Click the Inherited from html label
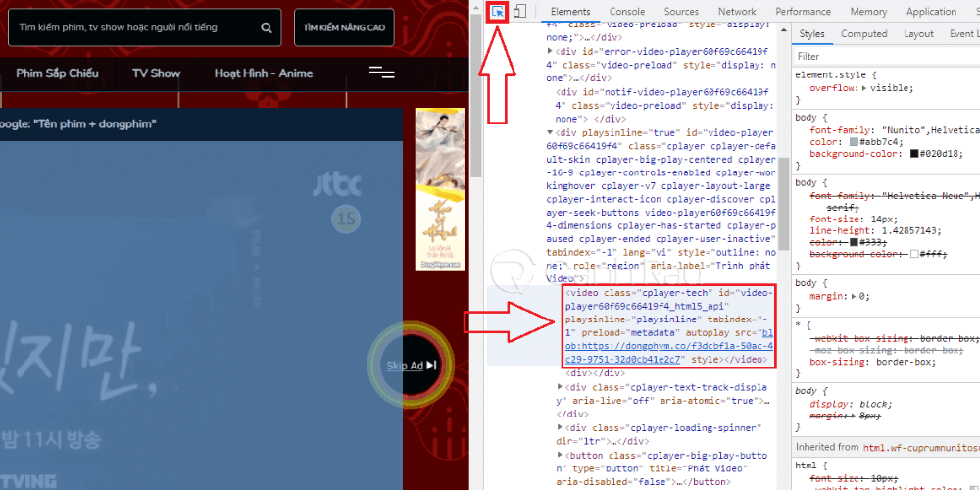Image resolution: width=980 pixels, height=490 pixels. click(x=886, y=448)
